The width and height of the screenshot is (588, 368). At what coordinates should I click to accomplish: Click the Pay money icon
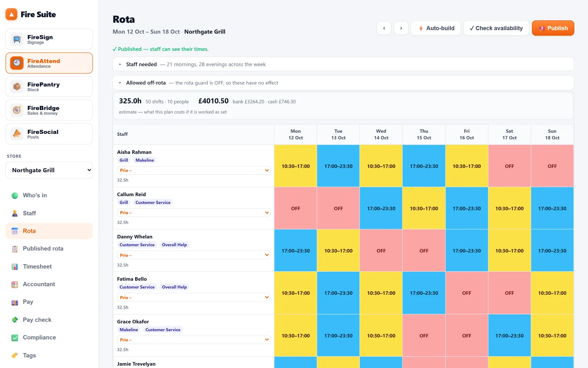tap(15, 302)
